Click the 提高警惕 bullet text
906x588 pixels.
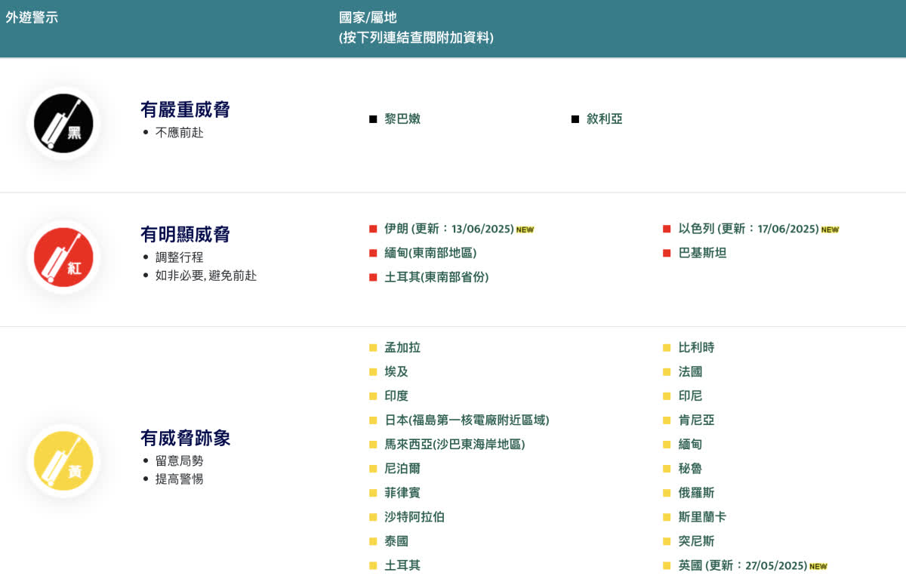pos(180,479)
